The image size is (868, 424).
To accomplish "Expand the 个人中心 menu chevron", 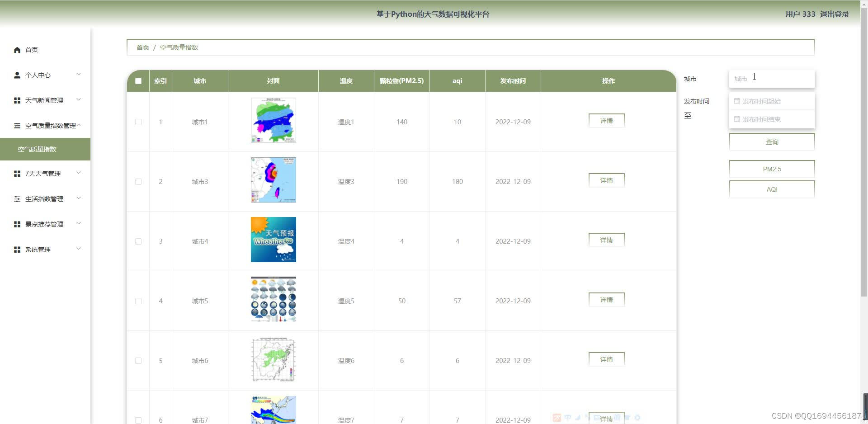I will click(x=79, y=74).
